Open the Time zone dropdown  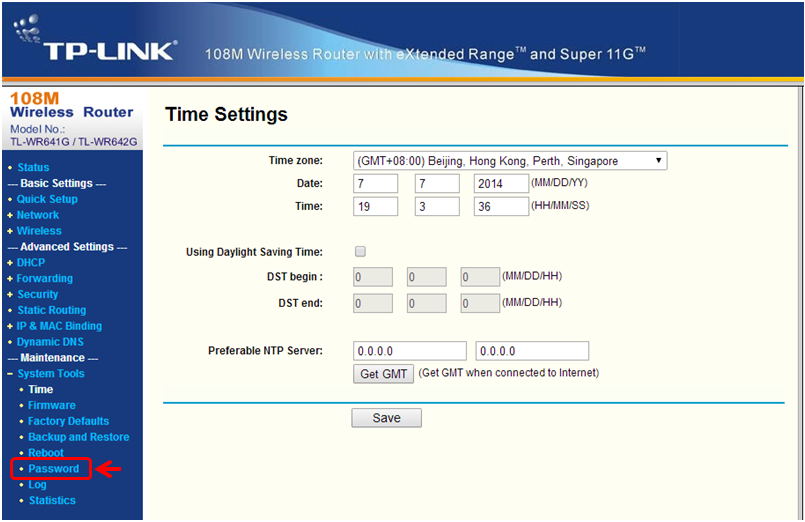[510, 161]
